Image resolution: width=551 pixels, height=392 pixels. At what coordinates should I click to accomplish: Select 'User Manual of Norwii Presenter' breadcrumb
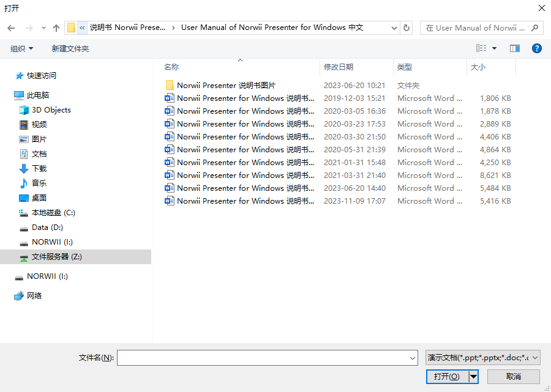coord(272,28)
